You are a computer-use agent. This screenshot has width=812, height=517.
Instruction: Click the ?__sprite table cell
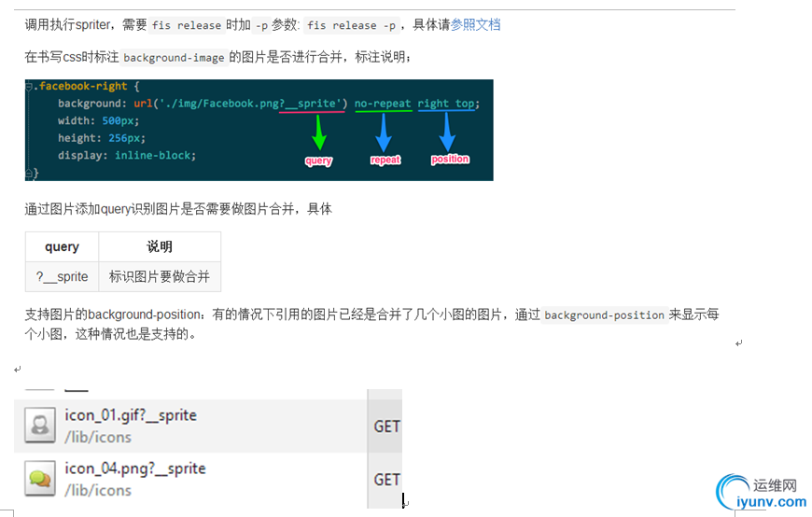coord(63,276)
